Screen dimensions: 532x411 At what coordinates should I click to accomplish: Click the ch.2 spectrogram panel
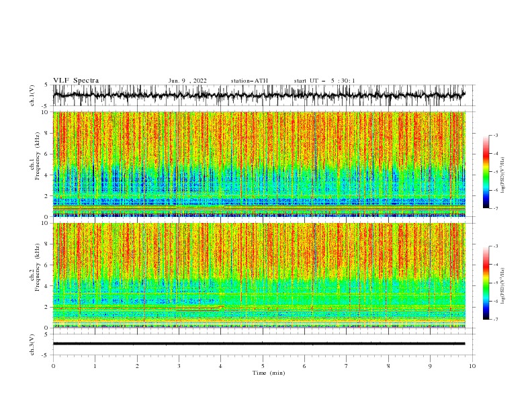coord(259,275)
